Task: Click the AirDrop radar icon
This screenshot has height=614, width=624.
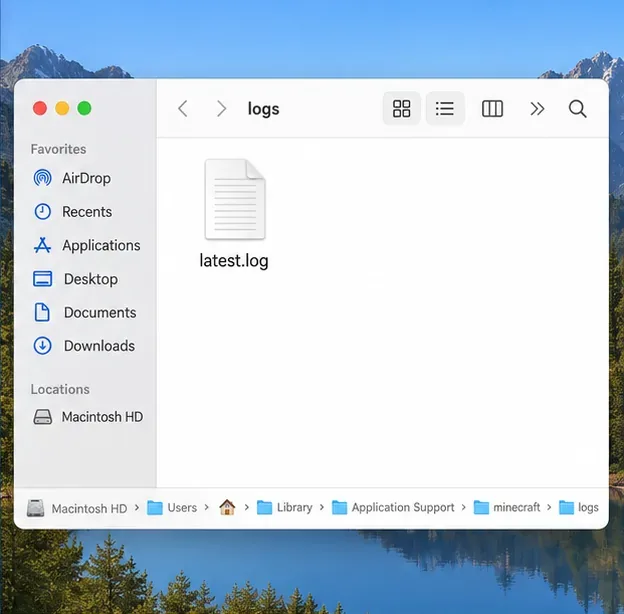Action: [42, 178]
